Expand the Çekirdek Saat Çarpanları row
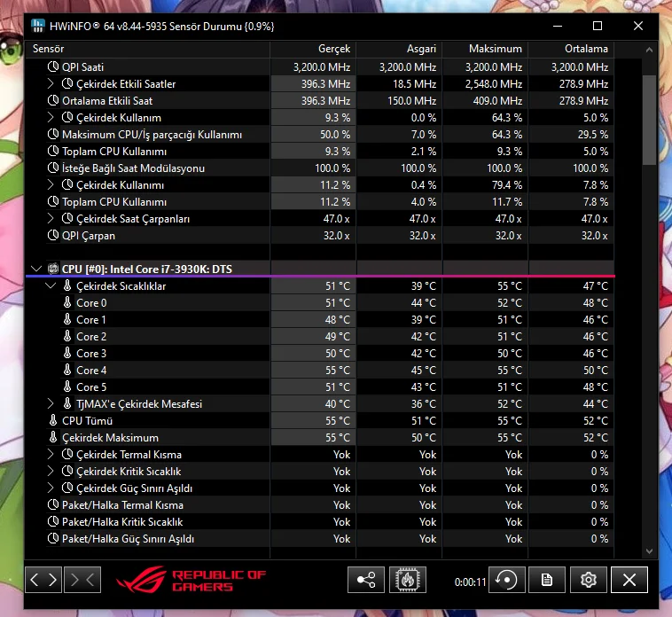Viewport: 672px width, 617px height. [51, 218]
